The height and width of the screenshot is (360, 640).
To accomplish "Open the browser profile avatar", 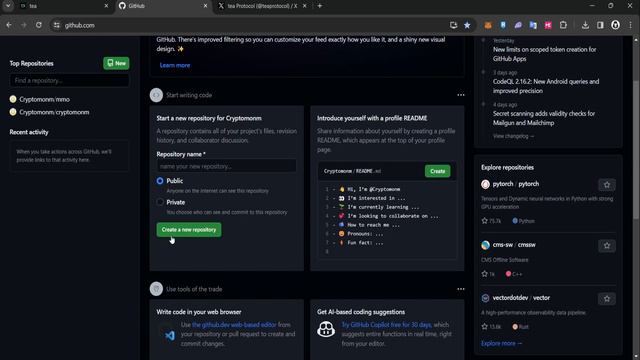I will click(x=616, y=25).
